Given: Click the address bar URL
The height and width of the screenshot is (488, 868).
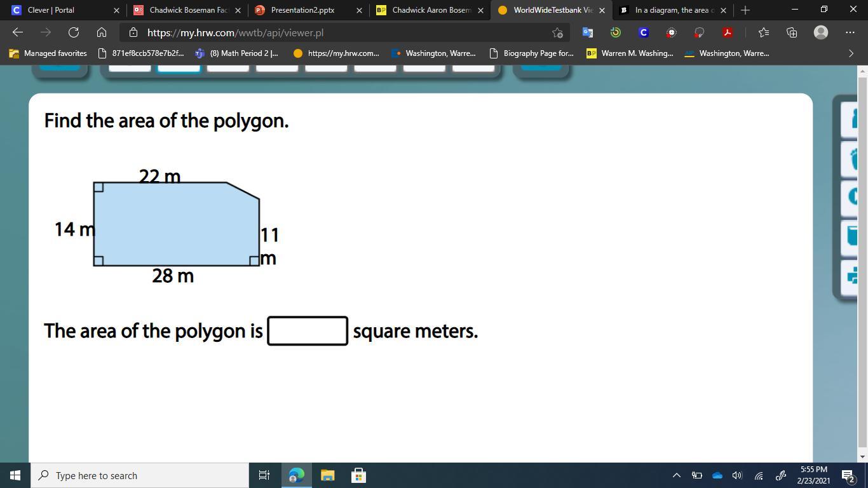Looking at the screenshot, I should click(x=235, y=32).
